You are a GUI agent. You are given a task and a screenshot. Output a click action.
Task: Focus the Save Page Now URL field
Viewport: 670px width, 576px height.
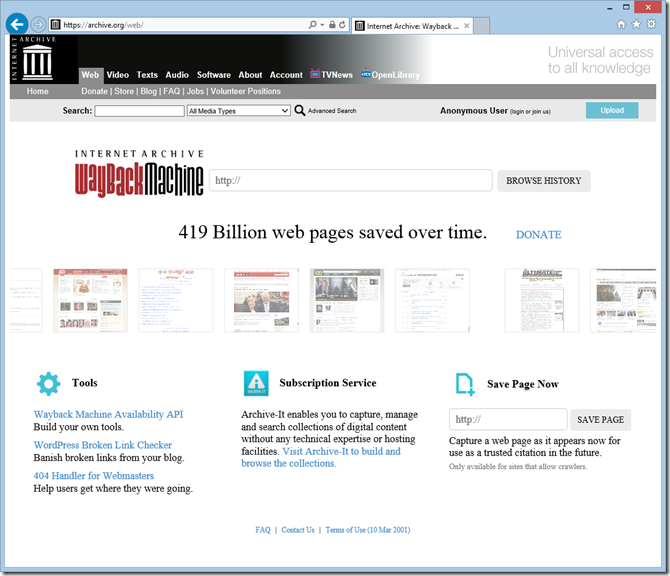[508, 419]
